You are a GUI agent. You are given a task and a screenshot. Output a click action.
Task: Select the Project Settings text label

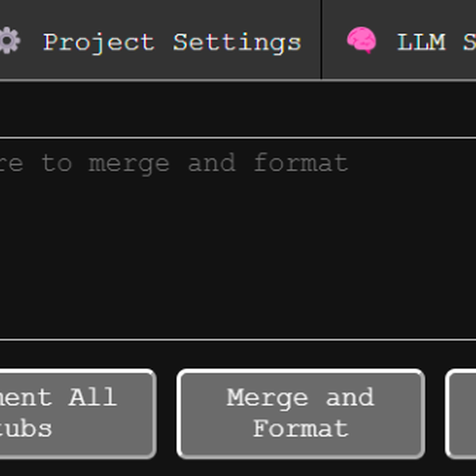pos(171,41)
